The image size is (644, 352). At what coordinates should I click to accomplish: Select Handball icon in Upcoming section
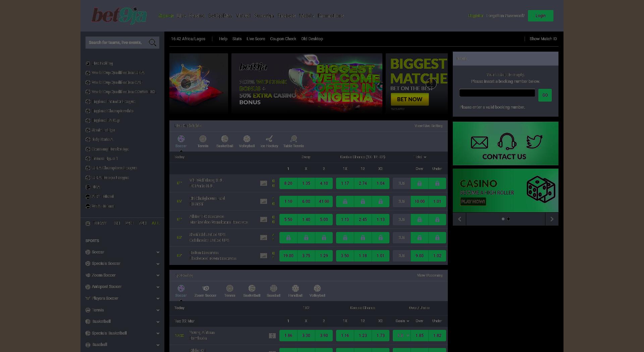[296, 288]
